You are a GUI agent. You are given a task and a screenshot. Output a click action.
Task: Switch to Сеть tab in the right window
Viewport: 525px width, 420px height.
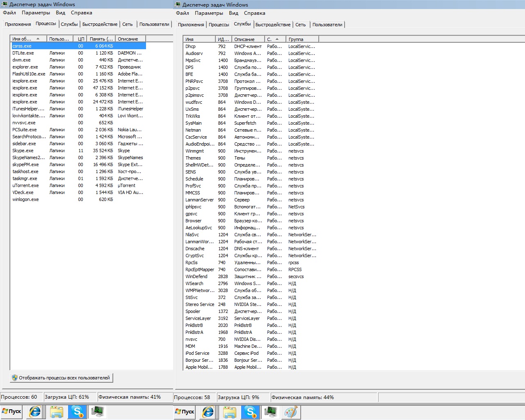(x=301, y=25)
